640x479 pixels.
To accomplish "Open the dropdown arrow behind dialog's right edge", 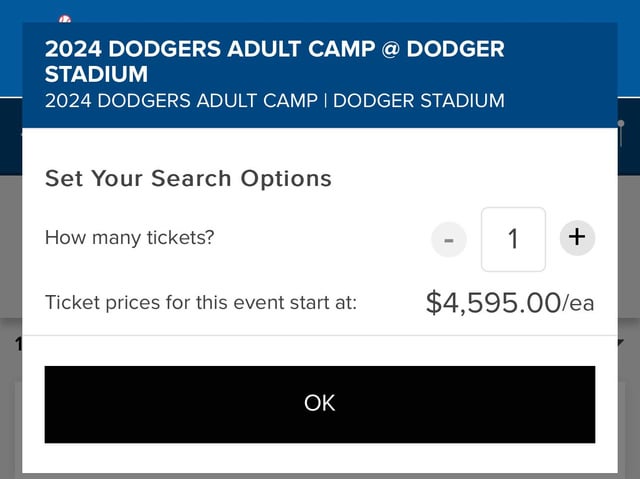I will [621, 342].
